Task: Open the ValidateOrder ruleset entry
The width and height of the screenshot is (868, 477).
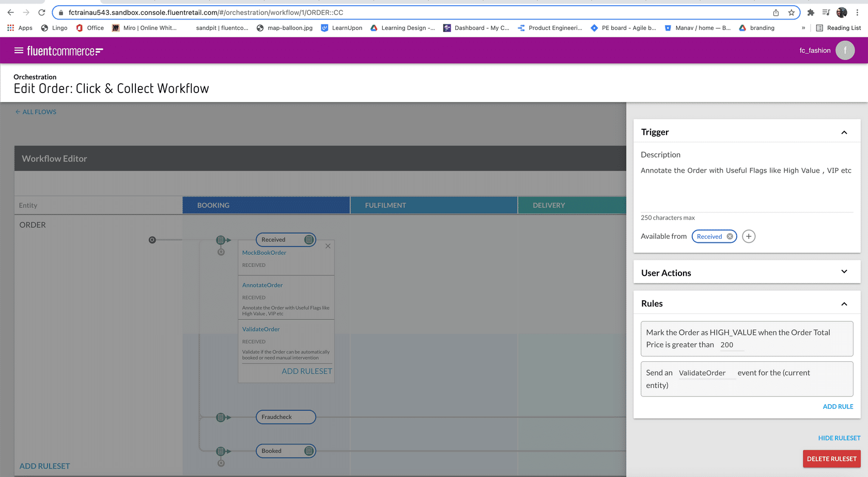Action: (261, 329)
